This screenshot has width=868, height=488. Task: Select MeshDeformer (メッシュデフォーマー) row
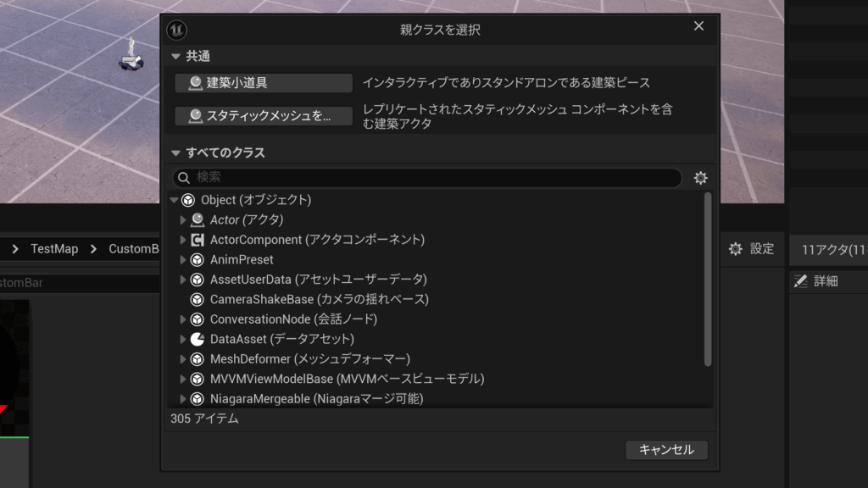coord(436,359)
